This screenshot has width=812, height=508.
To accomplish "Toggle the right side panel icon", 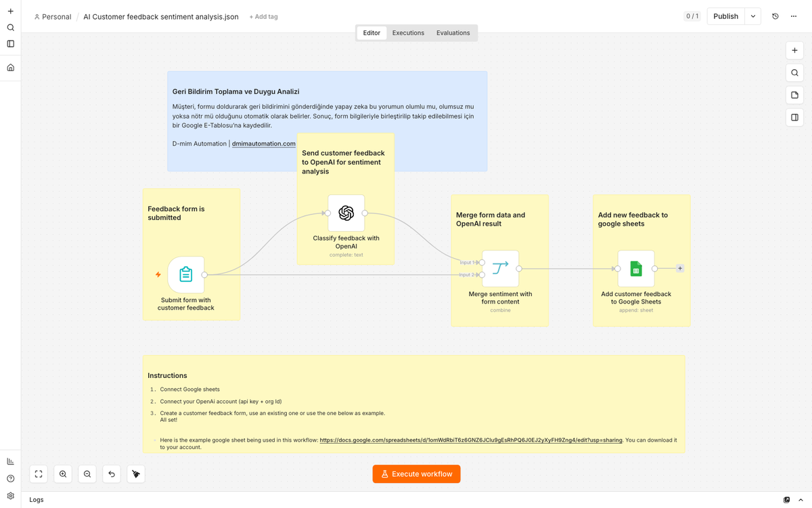I will click(794, 117).
